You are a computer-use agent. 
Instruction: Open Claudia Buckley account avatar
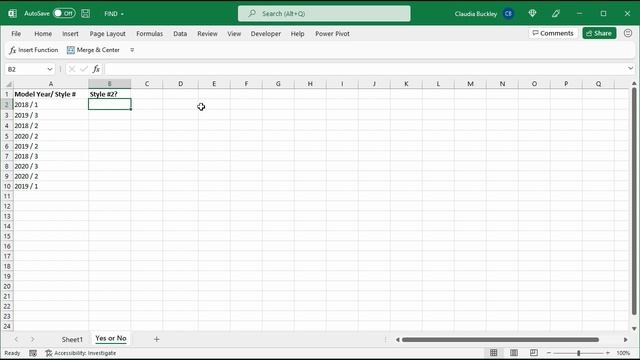pyautogui.click(x=508, y=13)
